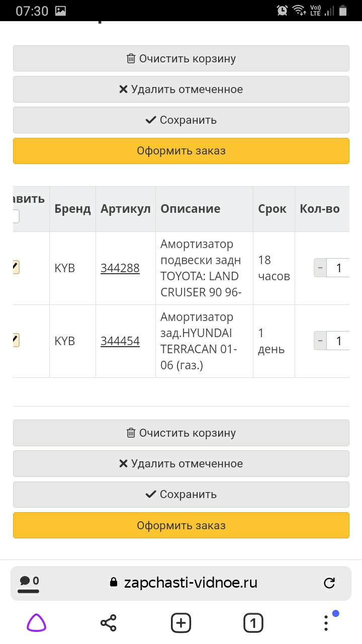Viewport: 362px width, 644px height.
Task: Tap the share icon in the bottom bar
Action: (108, 622)
